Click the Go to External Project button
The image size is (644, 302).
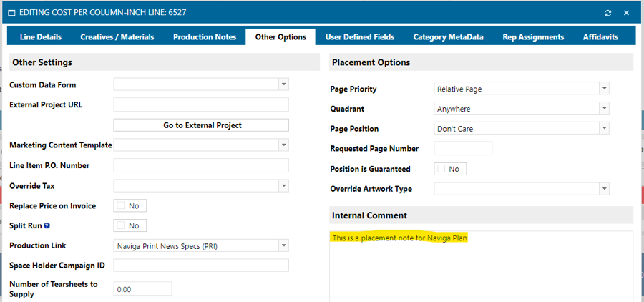pyautogui.click(x=201, y=125)
